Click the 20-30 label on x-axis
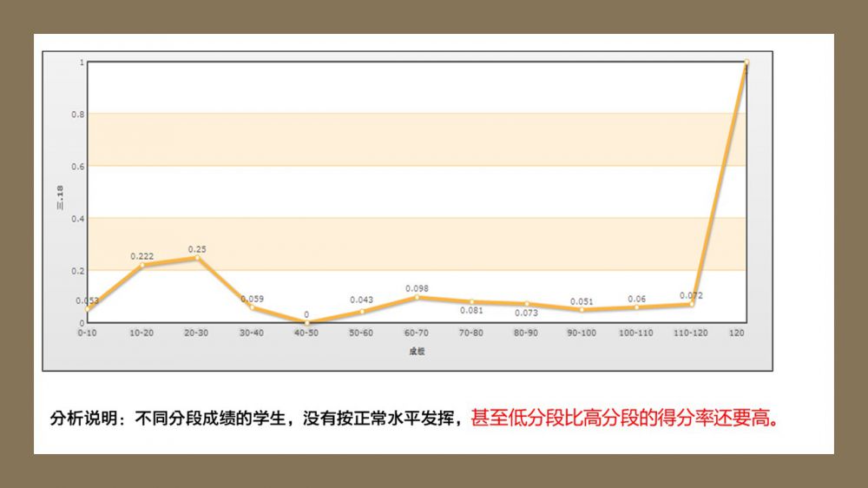The height and width of the screenshot is (488, 868). [197, 333]
